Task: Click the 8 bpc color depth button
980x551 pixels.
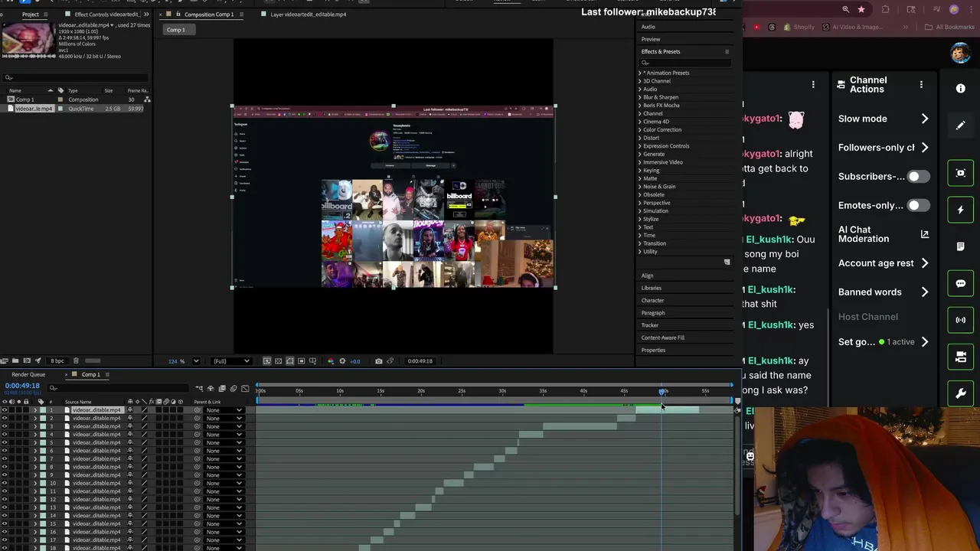Action: pos(57,360)
